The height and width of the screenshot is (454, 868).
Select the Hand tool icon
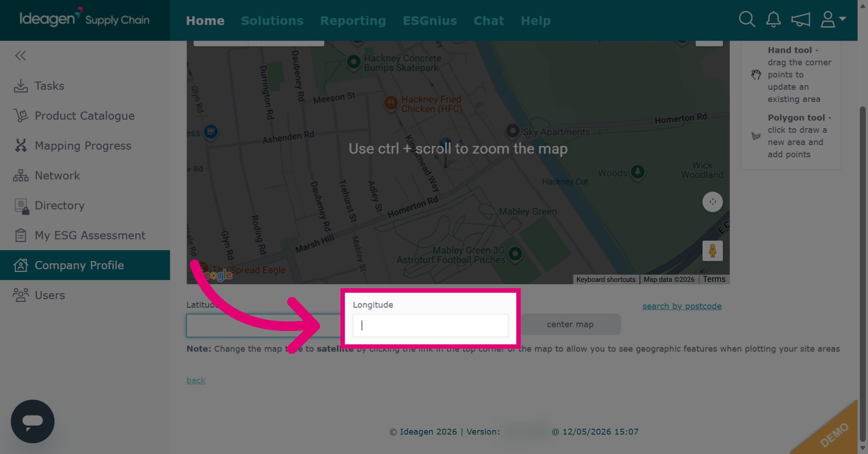(x=756, y=75)
